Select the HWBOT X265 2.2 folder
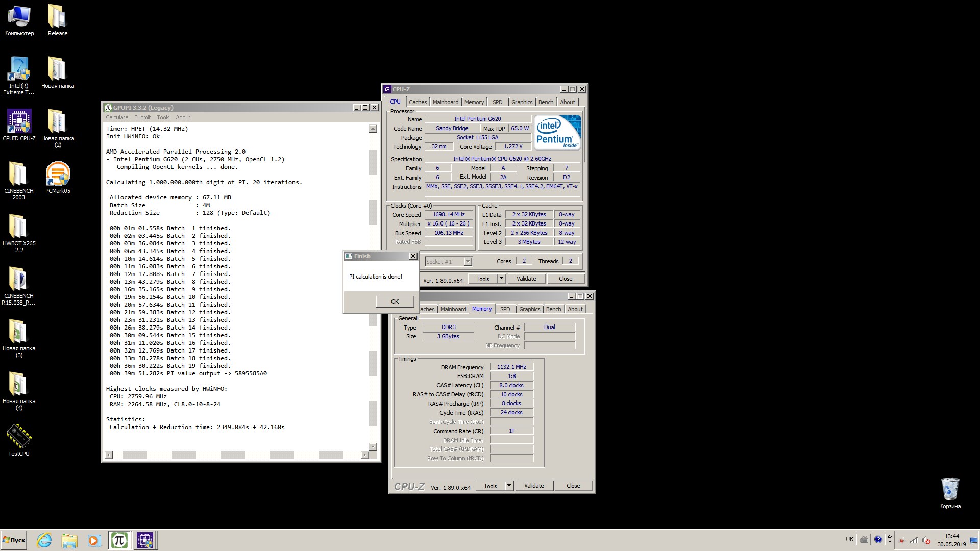The height and width of the screenshot is (551, 980). 19,233
